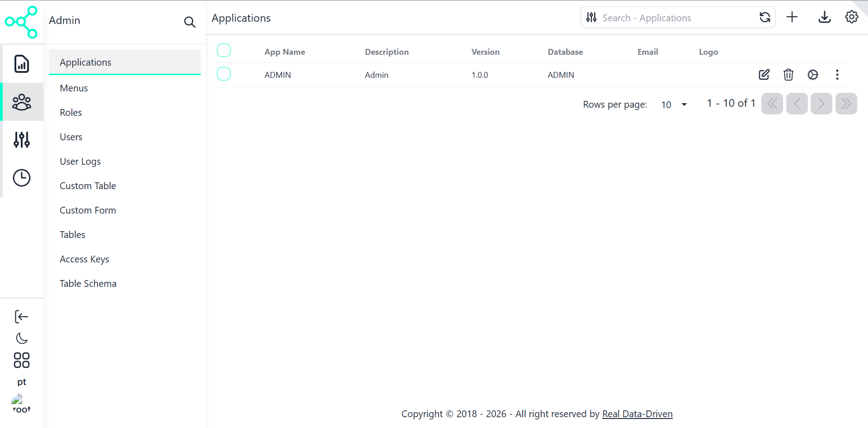Select the user management group icon
The height and width of the screenshot is (428, 868).
click(x=22, y=102)
